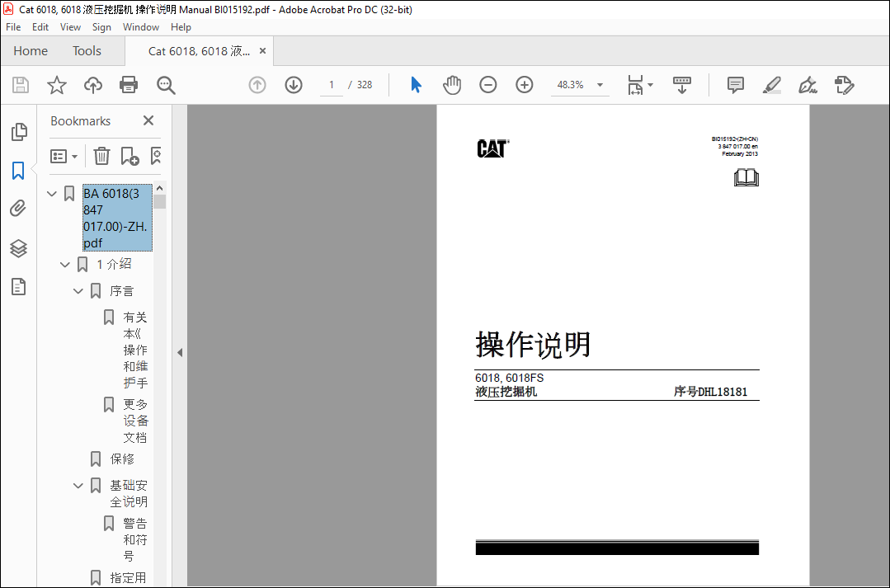Click the bookmarks panel scrollbar thumb
The width and height of the screenshot is (890, 588).
tap(160, 202)
